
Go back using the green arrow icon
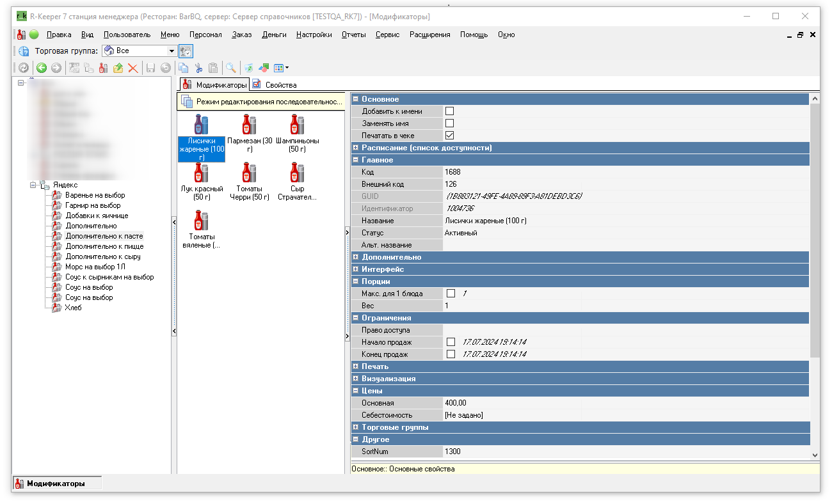42,68
